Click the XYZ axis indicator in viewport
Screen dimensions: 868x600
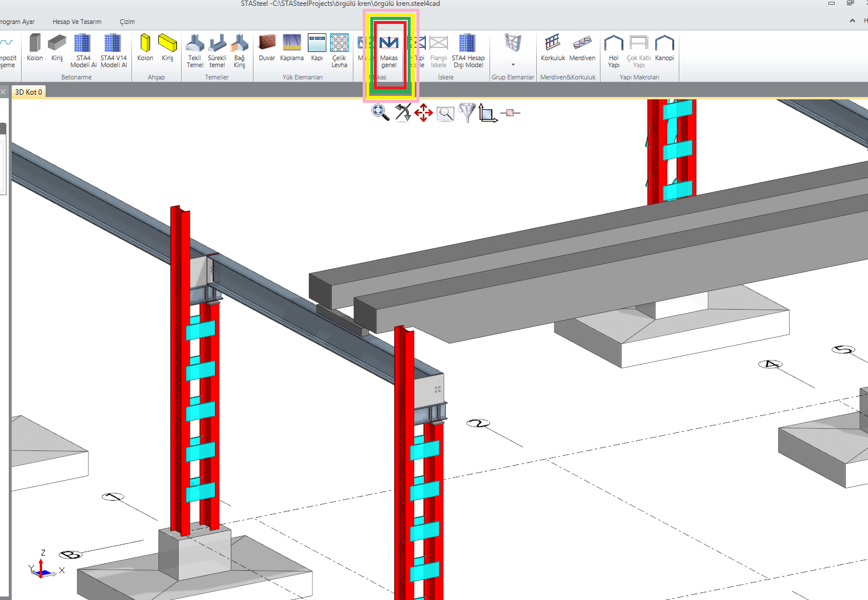tap(43, 566)
